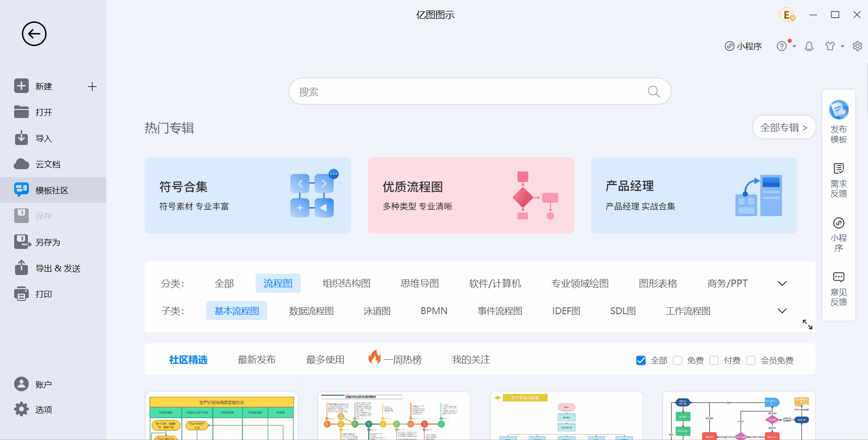Switch to the 社区精选 tab
The image size is (868, 440).
tap(188, 360)
